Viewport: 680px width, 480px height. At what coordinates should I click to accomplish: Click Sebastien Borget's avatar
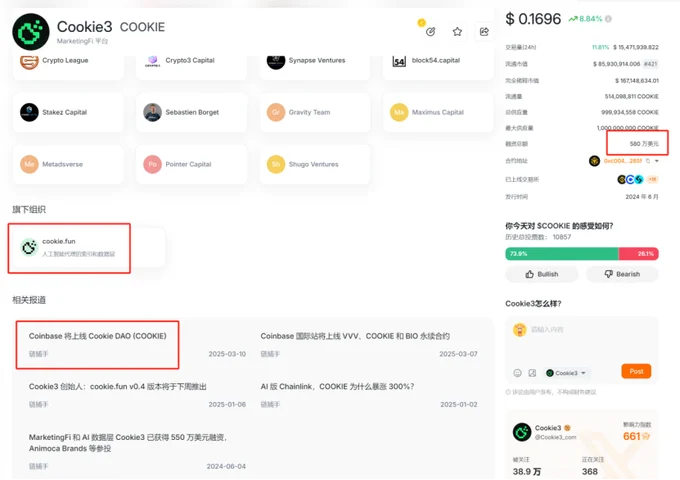[x=153, y=112]
